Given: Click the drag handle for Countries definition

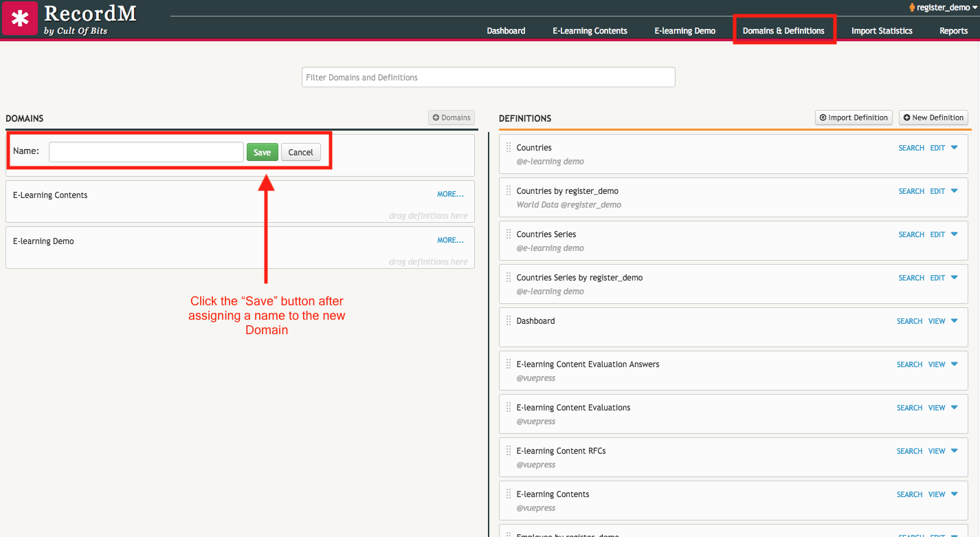Looking at the screenshot, I should tap(509, 148).
